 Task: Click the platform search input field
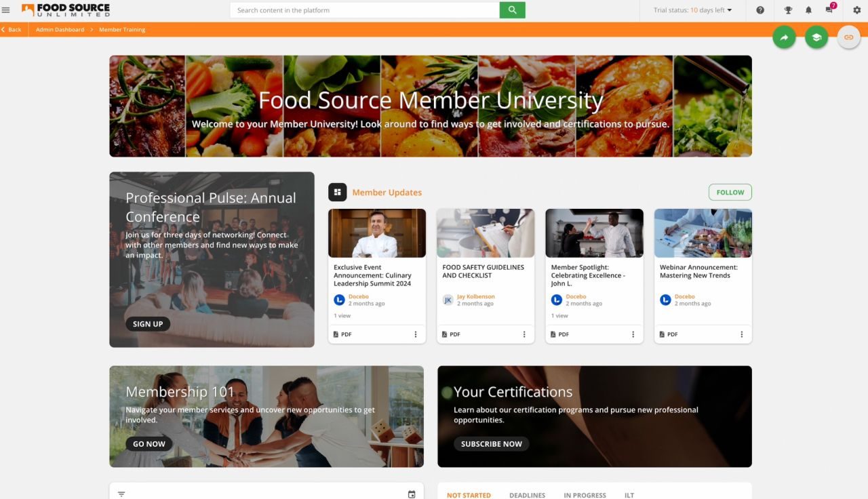coord(365,10)
